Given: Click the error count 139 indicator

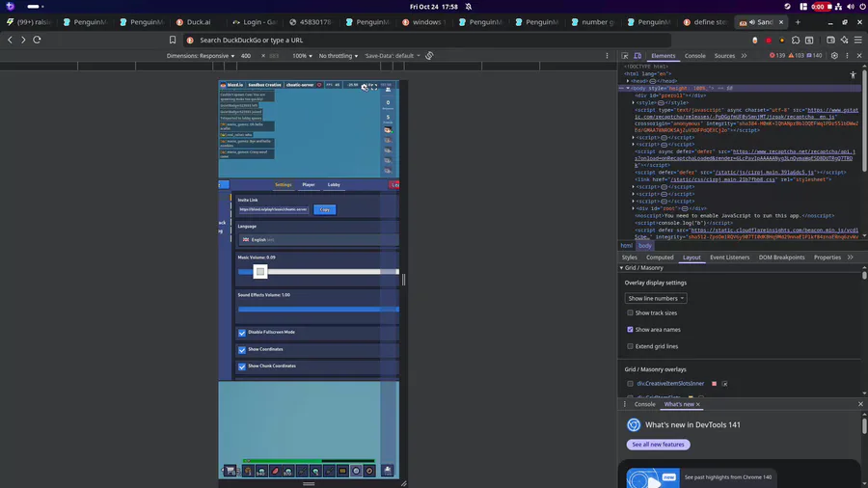Looking at the screenshot, I should (777, 56).
